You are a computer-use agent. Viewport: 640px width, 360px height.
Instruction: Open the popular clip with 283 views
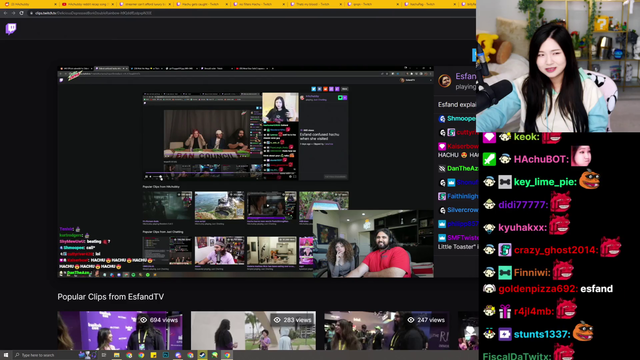[x=253, y=331]
